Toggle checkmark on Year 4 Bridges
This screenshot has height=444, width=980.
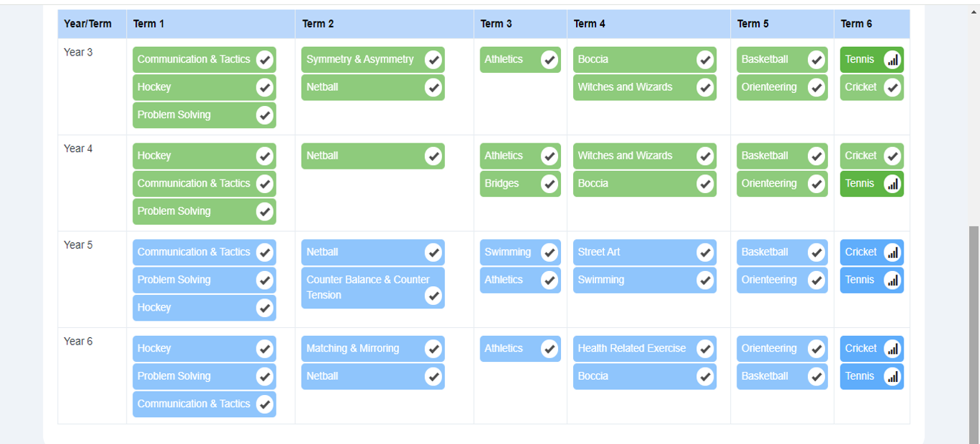point(549,184)
